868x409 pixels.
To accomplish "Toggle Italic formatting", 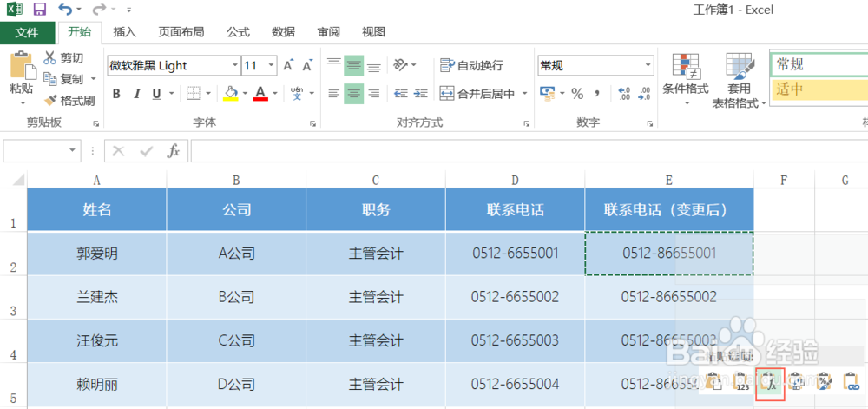I will [x=137, y=94].
